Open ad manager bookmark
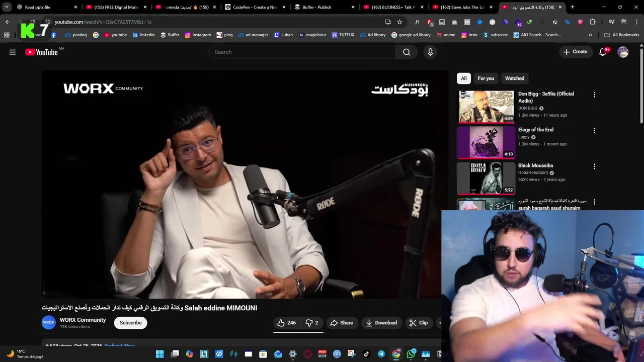644x362 pixels. click(253, 35)
